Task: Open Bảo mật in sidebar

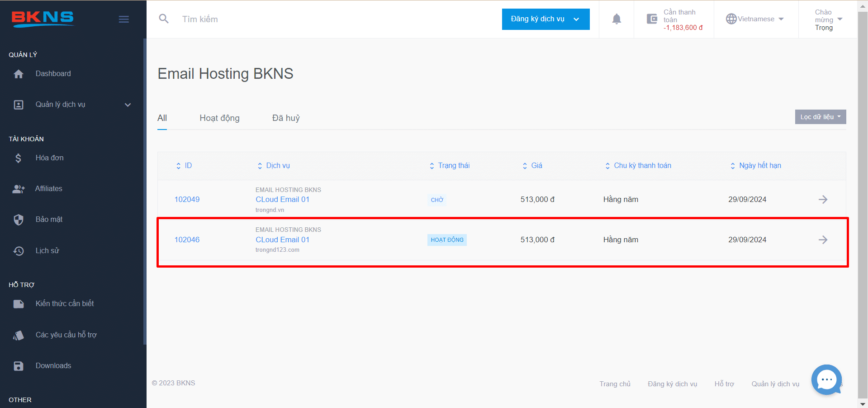Action: point(49,220)
